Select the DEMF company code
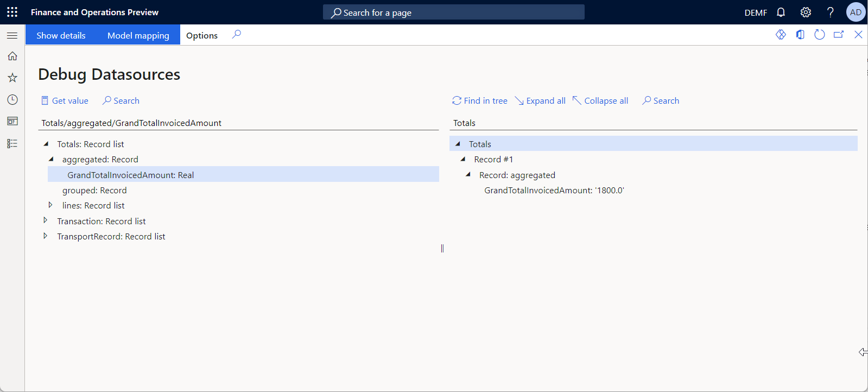This screenshot has height=392, width=868. [756, 12]
